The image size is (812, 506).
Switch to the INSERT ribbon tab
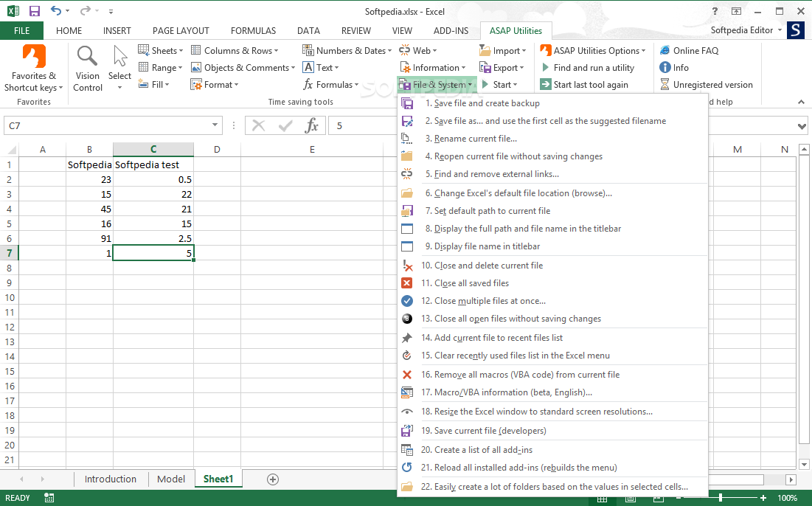(x=117, y=30)
